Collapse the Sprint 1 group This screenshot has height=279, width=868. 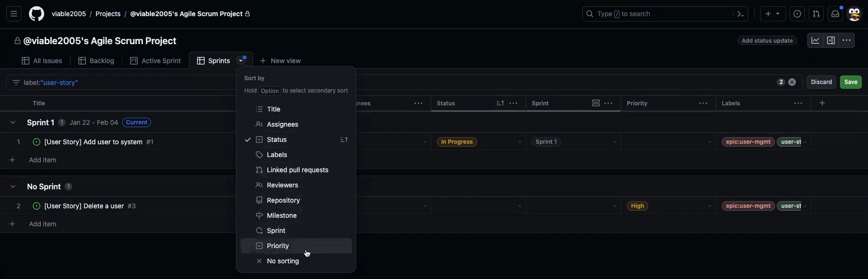click(x=13, y=122)
